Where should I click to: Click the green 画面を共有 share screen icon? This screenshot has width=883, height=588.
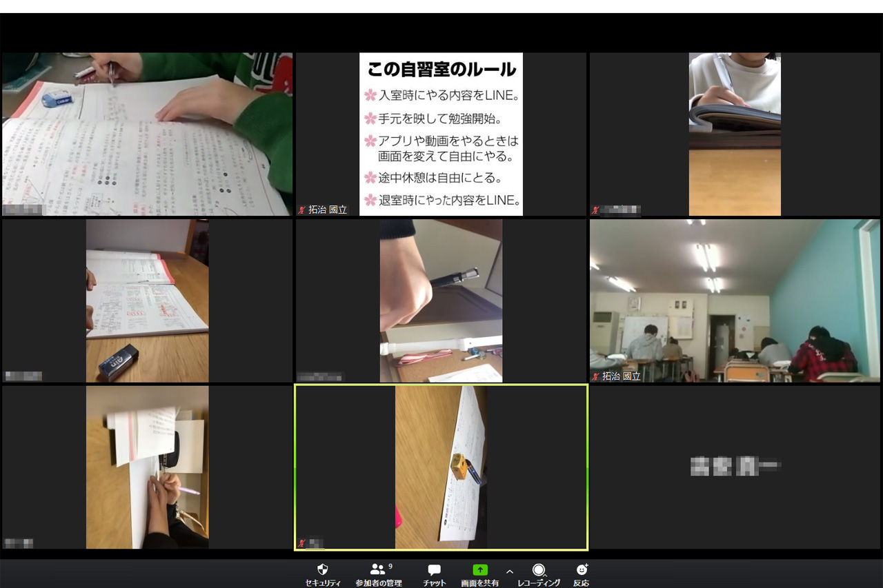click(479, 570)
